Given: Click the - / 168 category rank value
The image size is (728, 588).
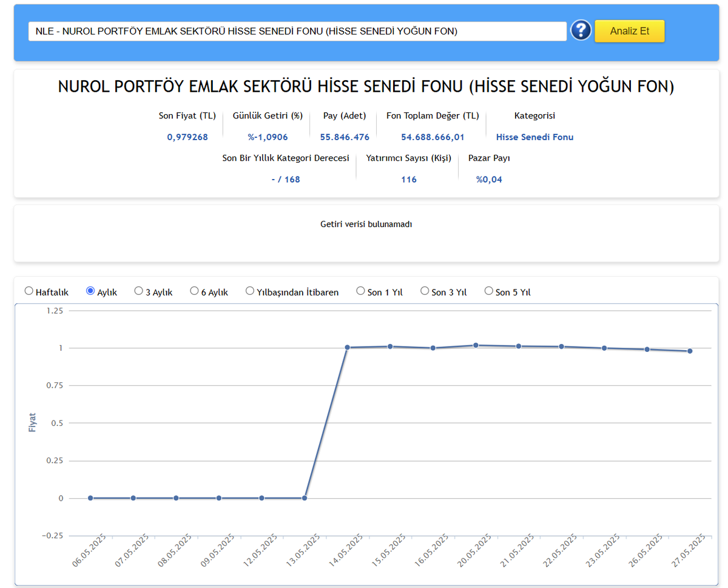Looking at the screenshot, I should (x=286, y=180).
